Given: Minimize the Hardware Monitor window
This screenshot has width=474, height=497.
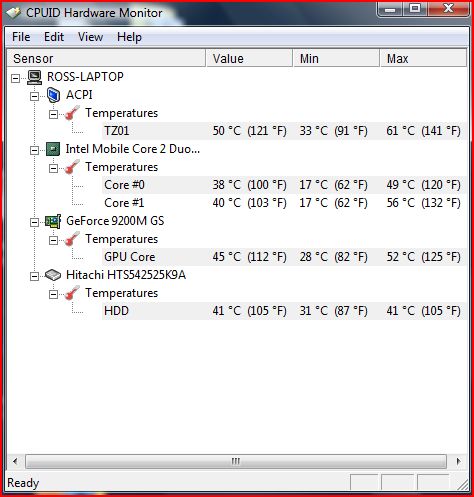Looking at the screenshot, I should 390,9.
